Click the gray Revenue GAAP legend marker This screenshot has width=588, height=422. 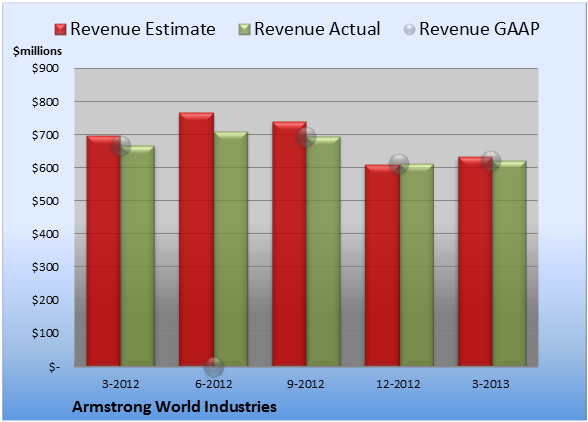click(410, 30)
